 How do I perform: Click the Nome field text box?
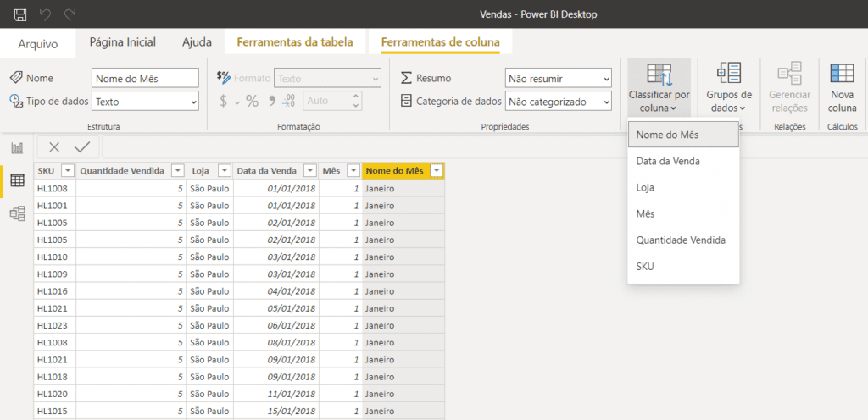[x=145, y=78]
